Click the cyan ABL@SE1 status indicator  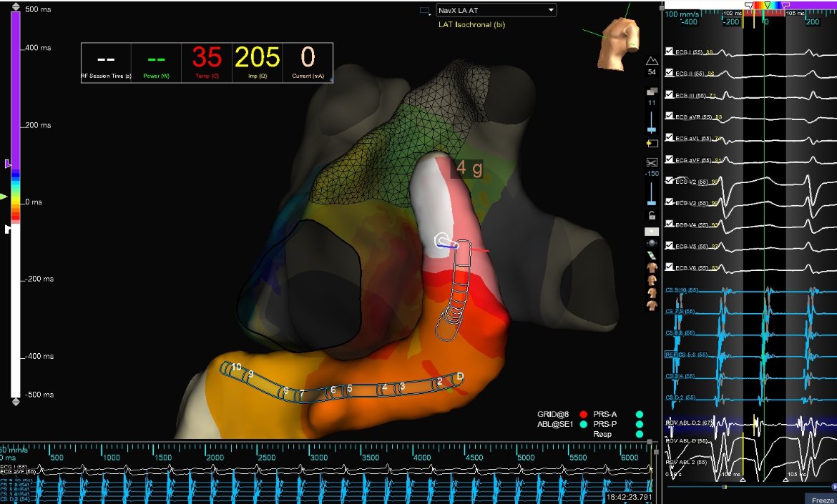pyautogui.click(x=584, y=425)
